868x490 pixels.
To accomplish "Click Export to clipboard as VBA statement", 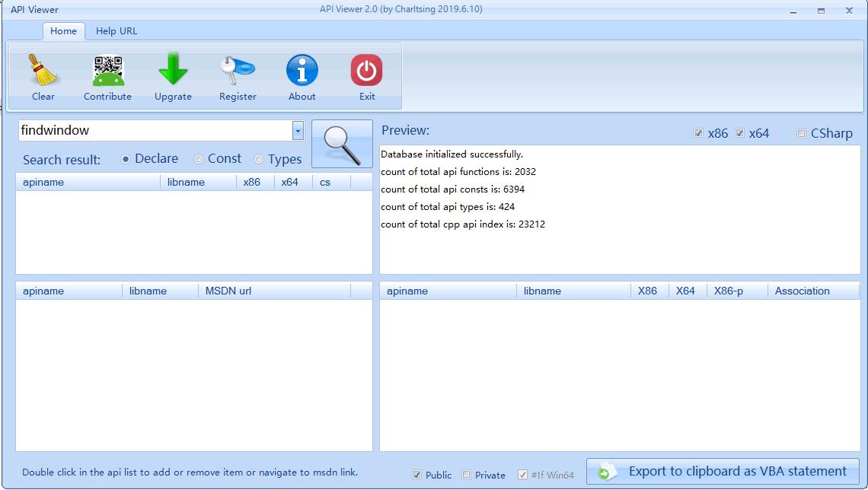I will (723, 472).
